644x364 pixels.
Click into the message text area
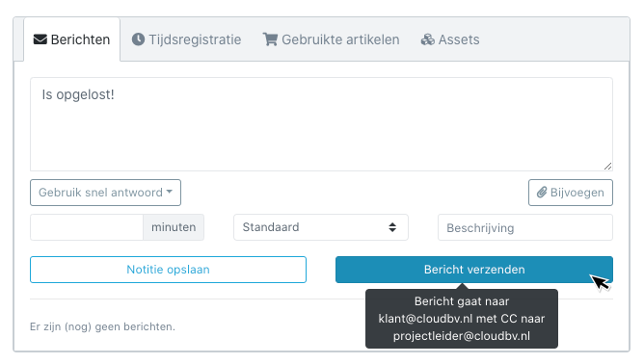coord(321,124)
